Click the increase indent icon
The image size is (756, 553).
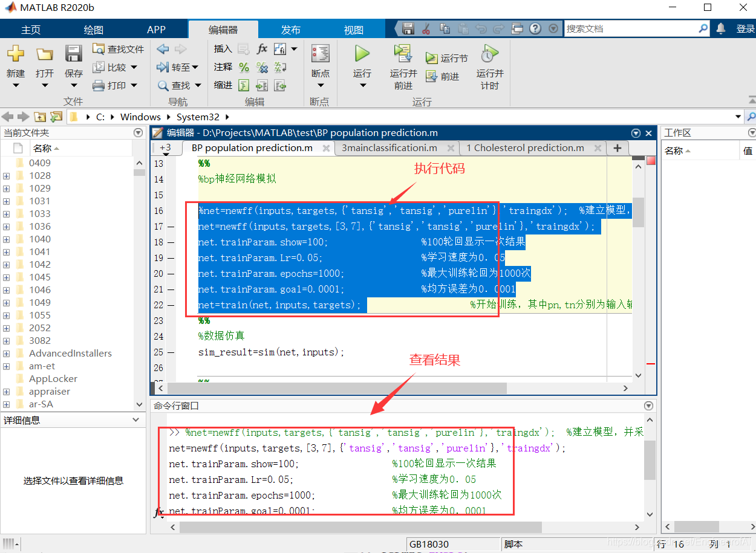(262, 85)
